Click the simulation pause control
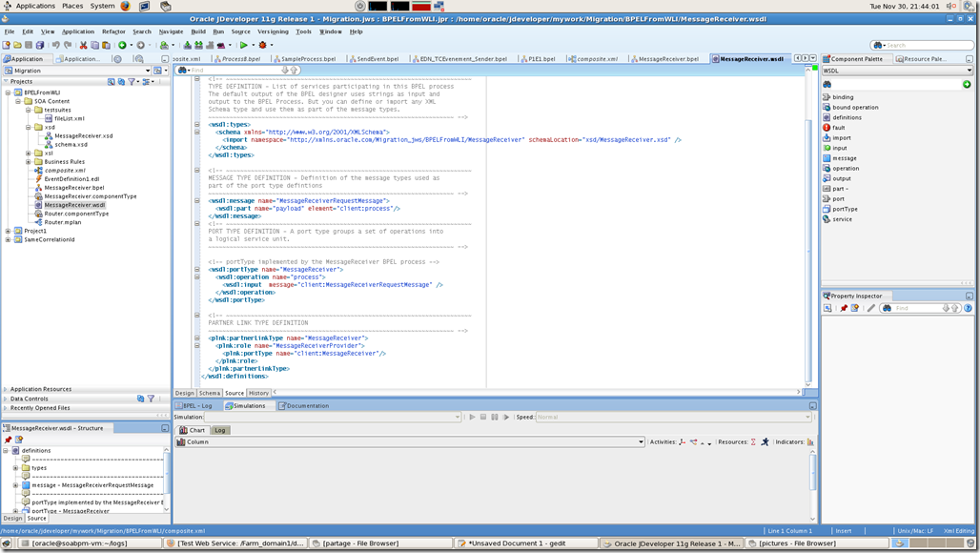This screenshot has width=980, height=553. coord(495,417)
